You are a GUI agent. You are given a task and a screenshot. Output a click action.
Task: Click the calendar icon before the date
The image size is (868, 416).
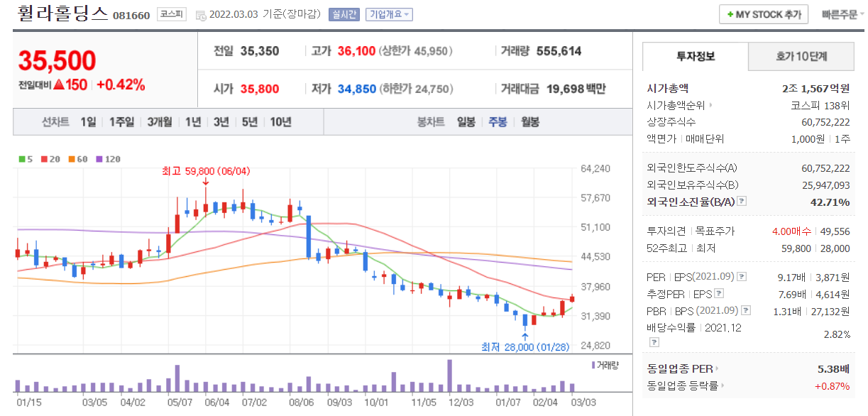[x=200, y=15]
